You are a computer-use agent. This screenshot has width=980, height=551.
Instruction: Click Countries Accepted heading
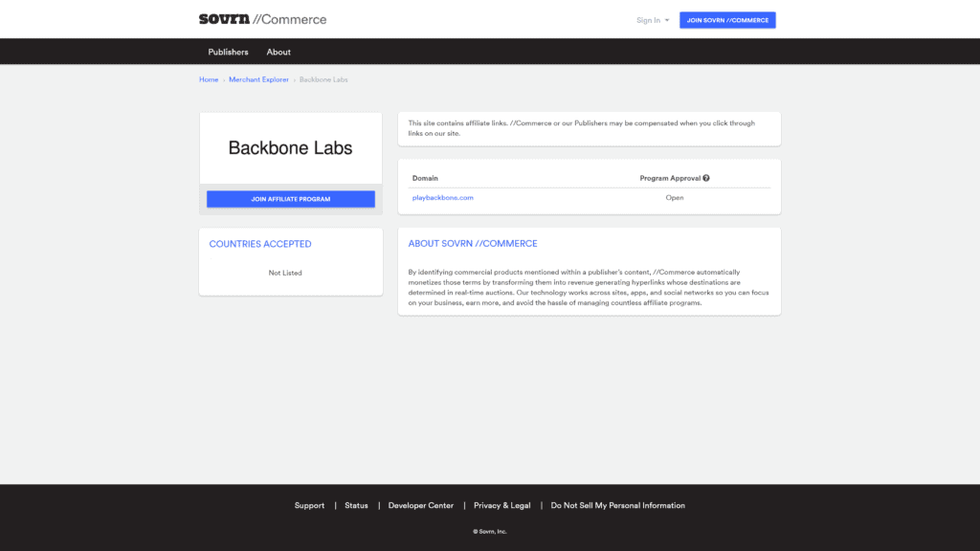[x=260, y=244]
